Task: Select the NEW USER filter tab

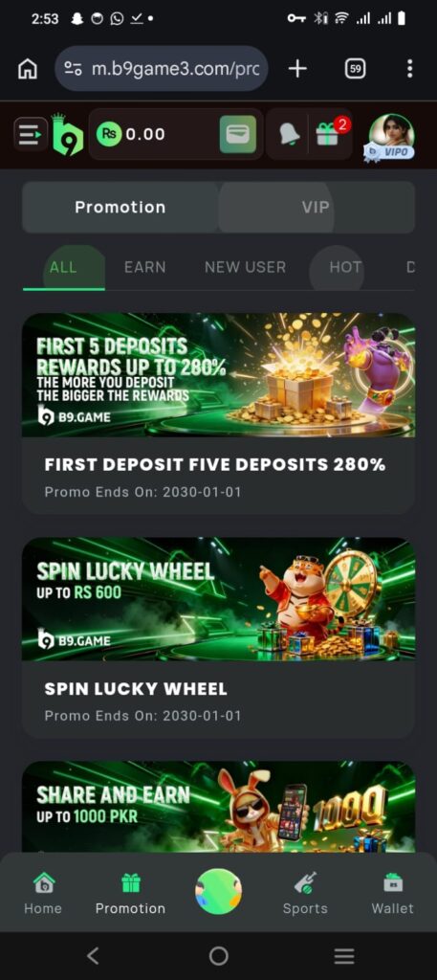Action: point(246,268)
